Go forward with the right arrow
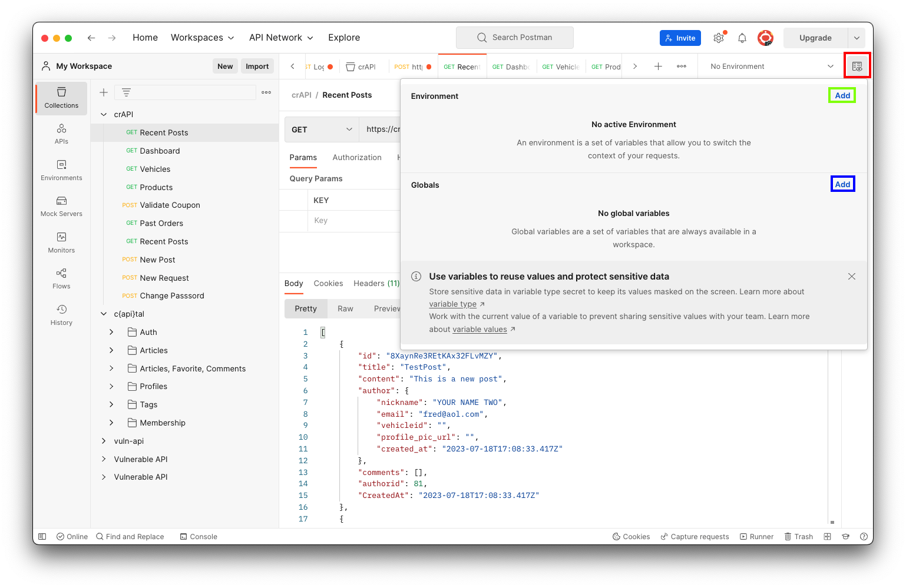Image resolution: width=906 pixels, height=588 pixels. (x=112, y=38)
